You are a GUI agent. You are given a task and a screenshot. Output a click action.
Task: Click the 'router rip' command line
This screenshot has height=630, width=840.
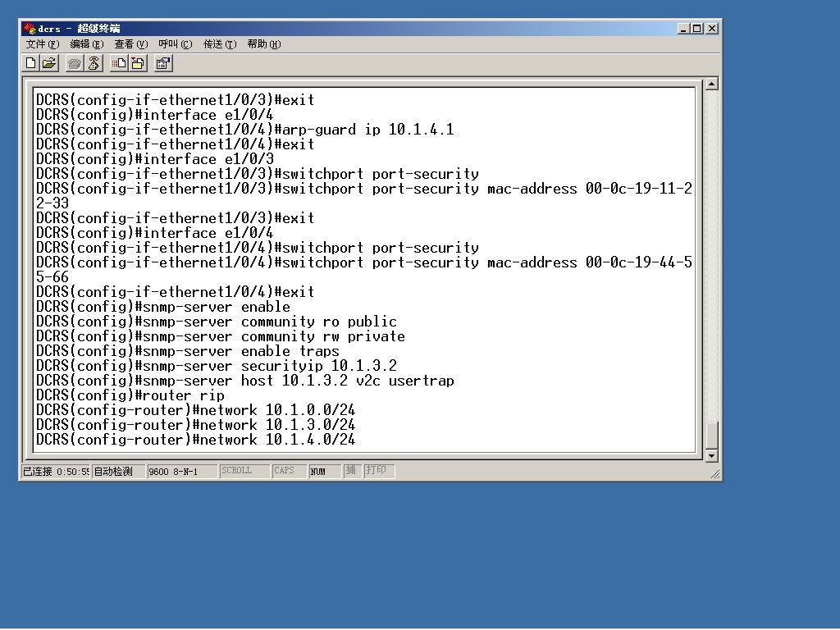[x=130, y=396]
